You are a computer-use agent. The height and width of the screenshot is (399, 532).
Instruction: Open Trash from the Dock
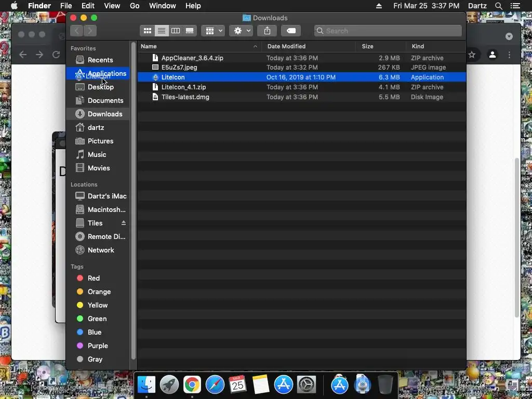coord(385,385)
